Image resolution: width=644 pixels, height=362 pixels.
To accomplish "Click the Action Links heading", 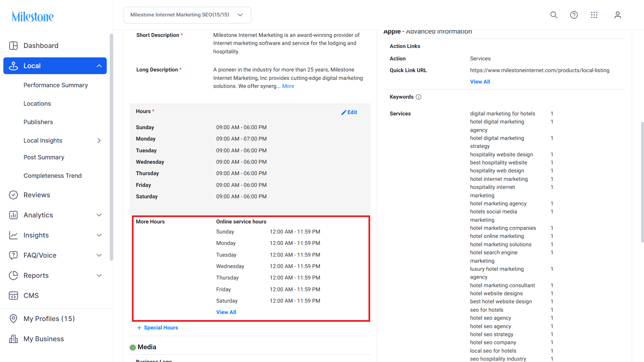I will pos(405,46).
